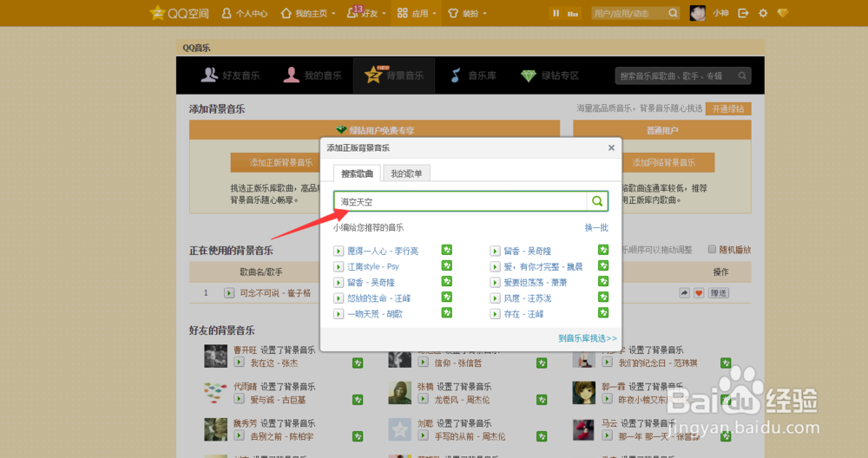Add 风度 - 汪苏泷 as background music
Image resolution: width=868 pixels, height=458 pixels.
(603, 297)
